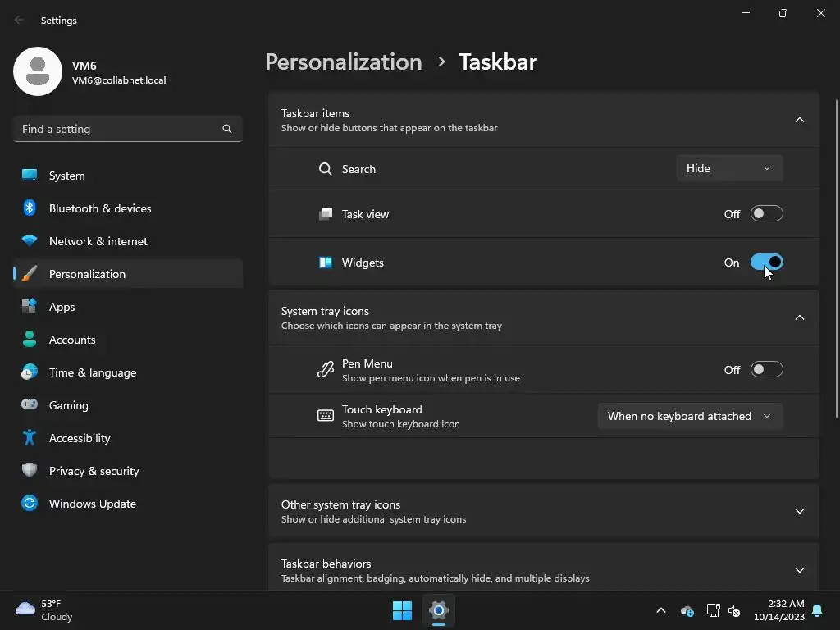Click the Taskbar page title

tap(498, 62)
